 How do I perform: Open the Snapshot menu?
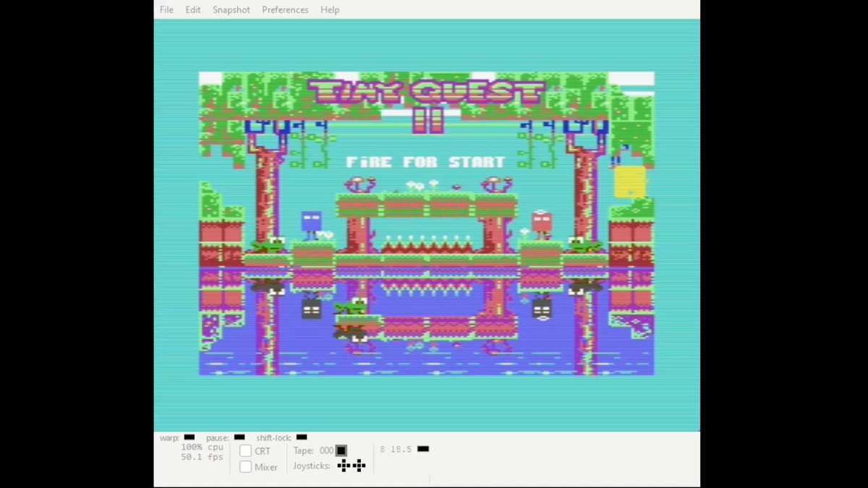[x=231, y=9]
